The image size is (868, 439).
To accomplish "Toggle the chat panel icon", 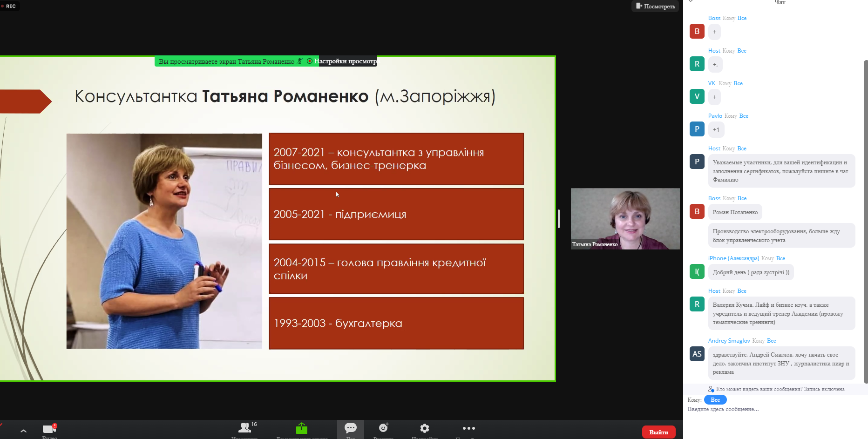I will (351, 428).
